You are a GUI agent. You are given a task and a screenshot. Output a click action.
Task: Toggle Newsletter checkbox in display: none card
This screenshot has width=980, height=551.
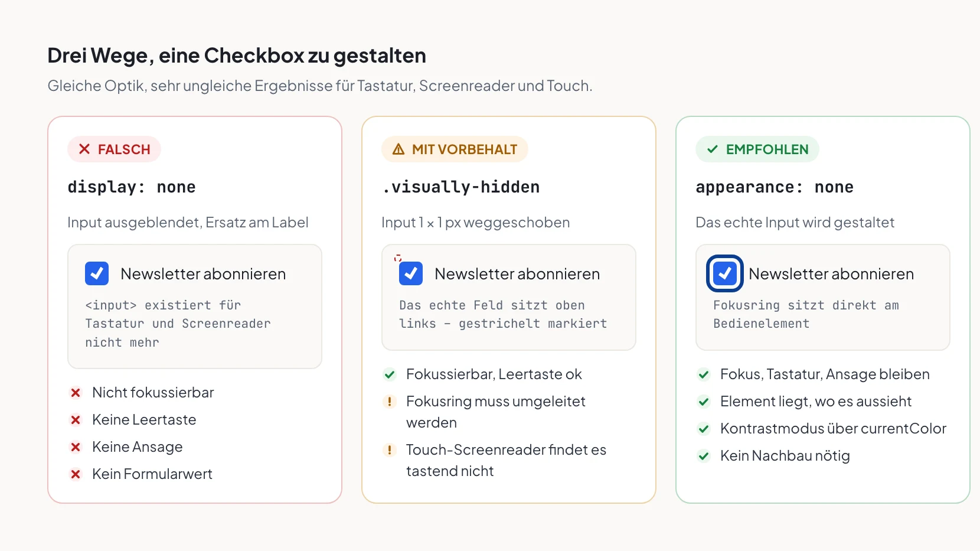tap(97, 273)
